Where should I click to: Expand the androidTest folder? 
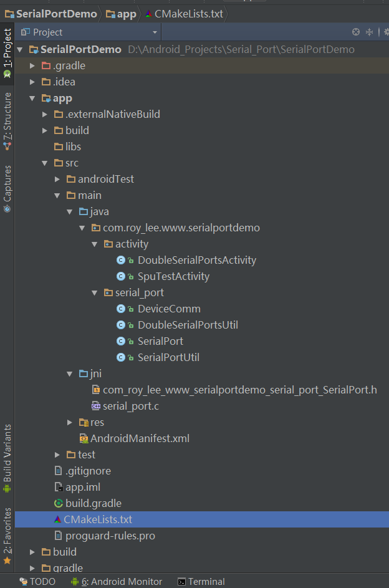(57, 179)
